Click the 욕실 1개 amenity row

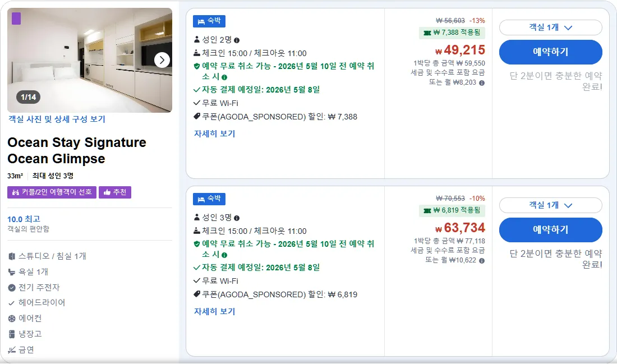[29, 272]
